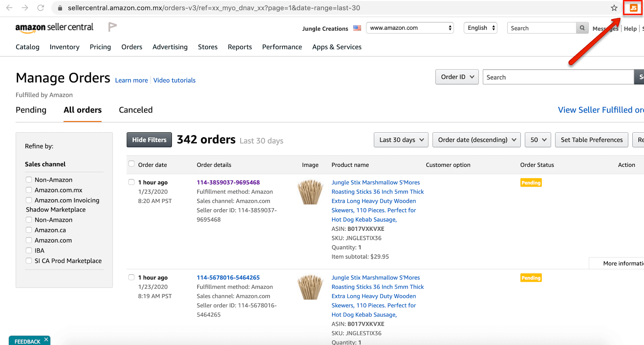Click the Hide Filters button
The height and width of the screenshot is (345, 644).
(x=149, y=140)
